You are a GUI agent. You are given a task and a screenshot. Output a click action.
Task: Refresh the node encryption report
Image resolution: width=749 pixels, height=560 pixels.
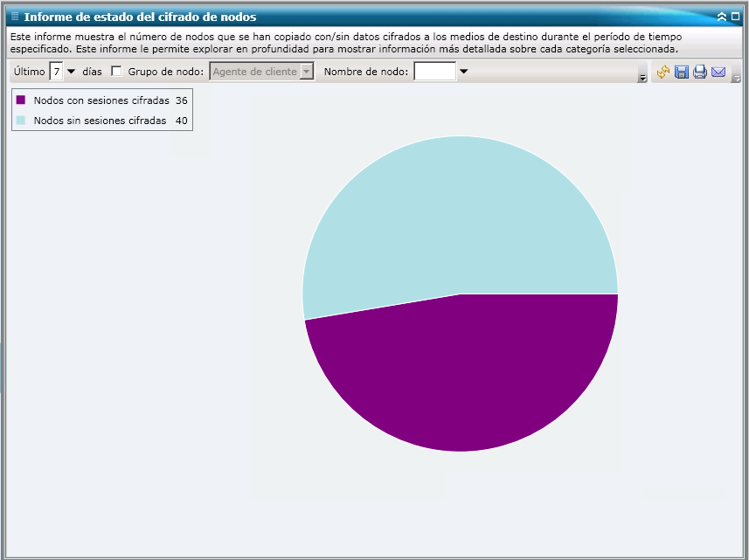point(662,73)
